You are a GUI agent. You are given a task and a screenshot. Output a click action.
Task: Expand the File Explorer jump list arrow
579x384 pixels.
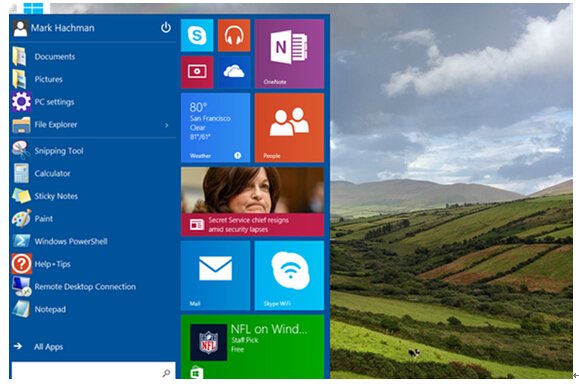167,125
